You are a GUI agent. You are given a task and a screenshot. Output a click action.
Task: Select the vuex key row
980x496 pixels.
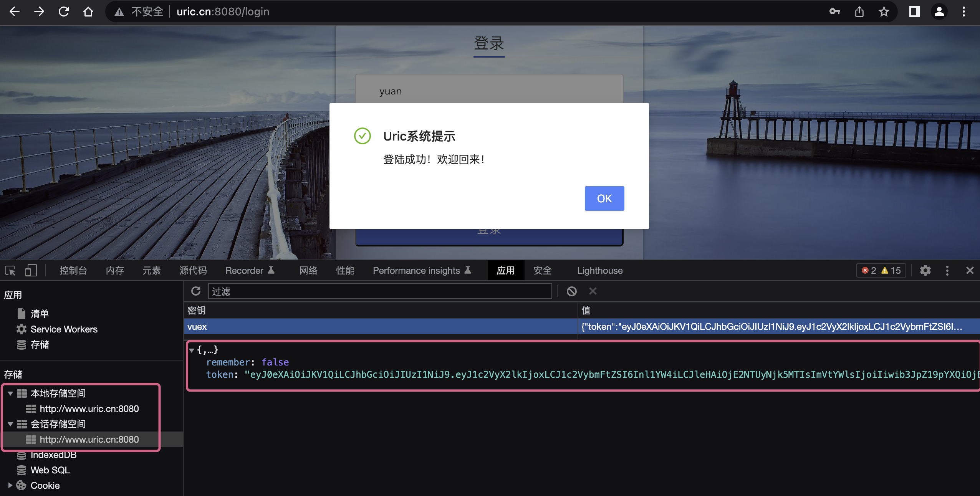click(x=381, y=327)
